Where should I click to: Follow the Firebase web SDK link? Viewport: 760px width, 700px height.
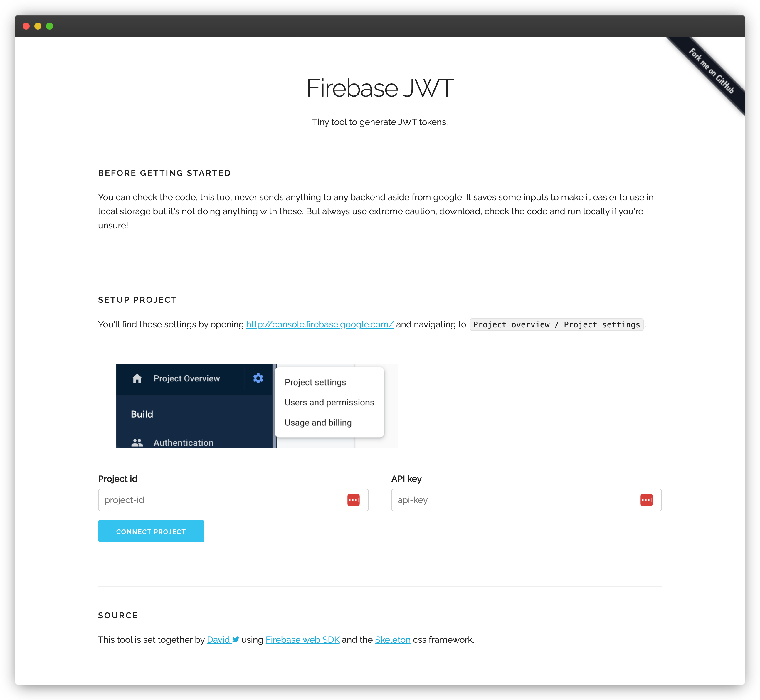[x=302, y=640]
